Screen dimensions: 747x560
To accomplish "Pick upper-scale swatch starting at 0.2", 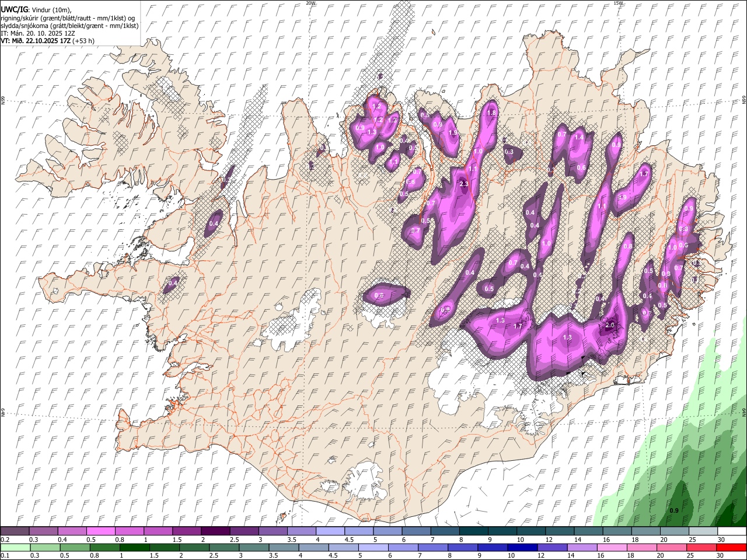I will (15, 531).
